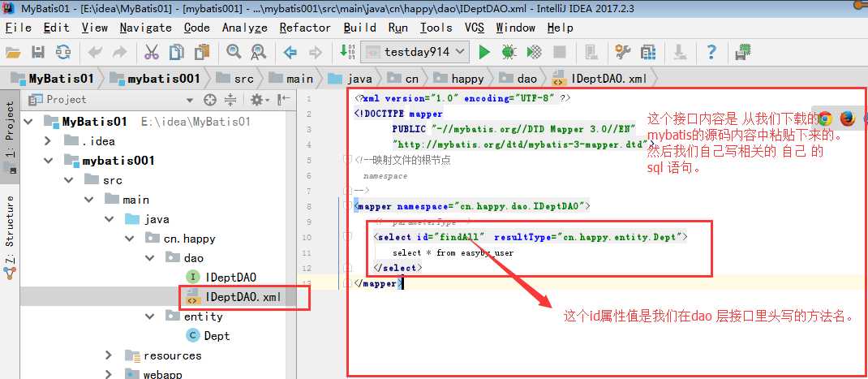Click the blue question mark Help icon
This screenshot has height=379, width=868.
711,52
